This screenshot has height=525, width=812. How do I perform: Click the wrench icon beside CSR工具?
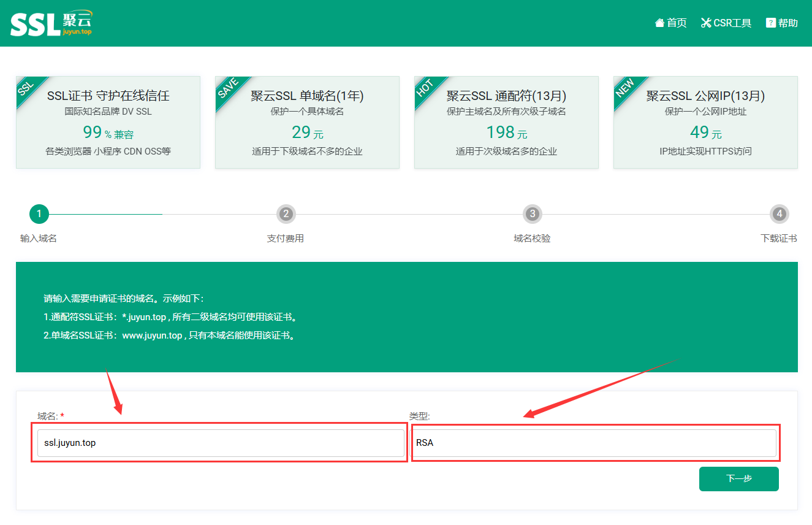[706, 23]
